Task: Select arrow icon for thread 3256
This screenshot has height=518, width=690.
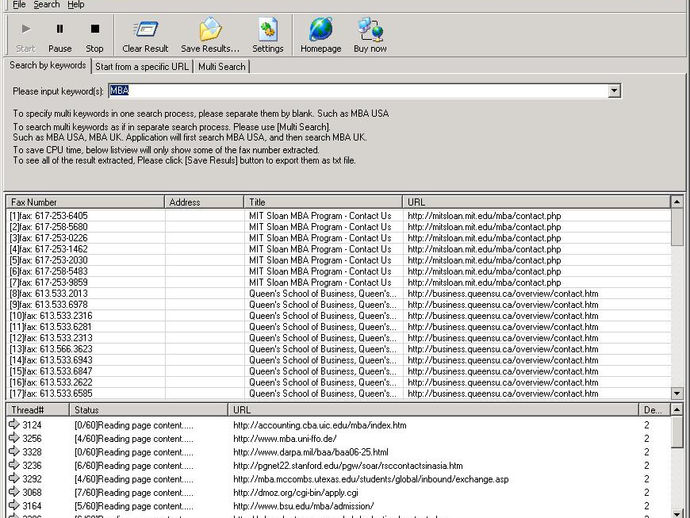Action: click(14, 438)
